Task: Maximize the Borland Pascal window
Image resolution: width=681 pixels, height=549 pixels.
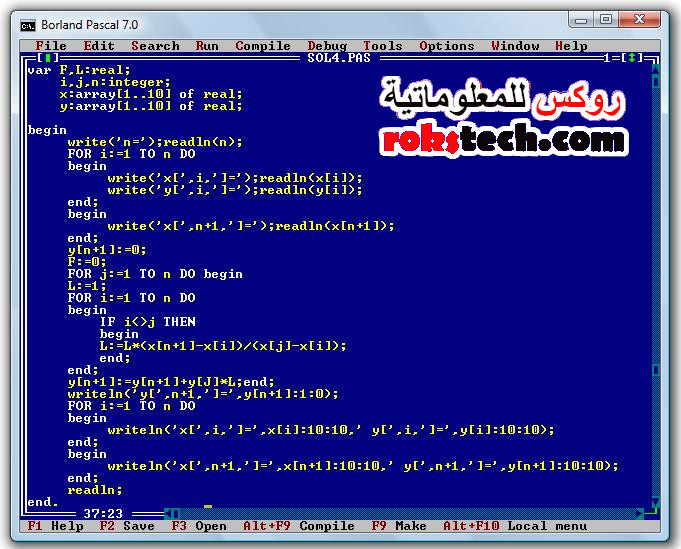Action: click(606, 20)
